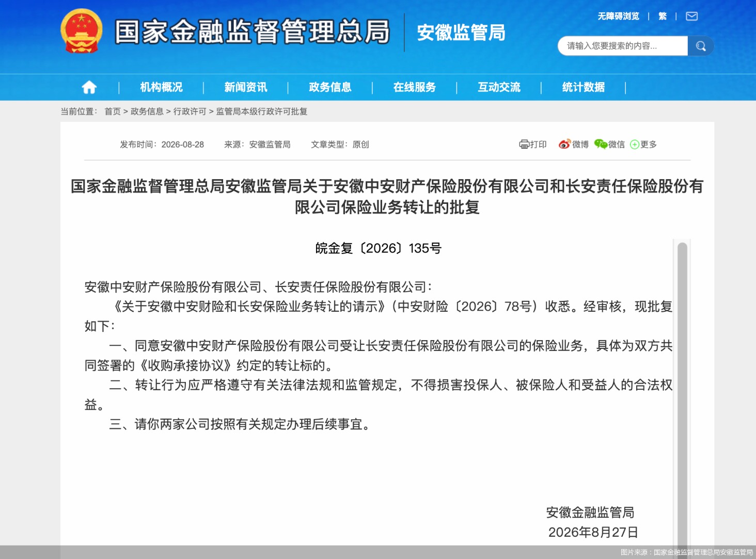Image resolution: width=756 pixels, height=559 pixels.
Task: Click 监管局本级行政许可批复 breadcrumb link
Action: click(262, 111)
